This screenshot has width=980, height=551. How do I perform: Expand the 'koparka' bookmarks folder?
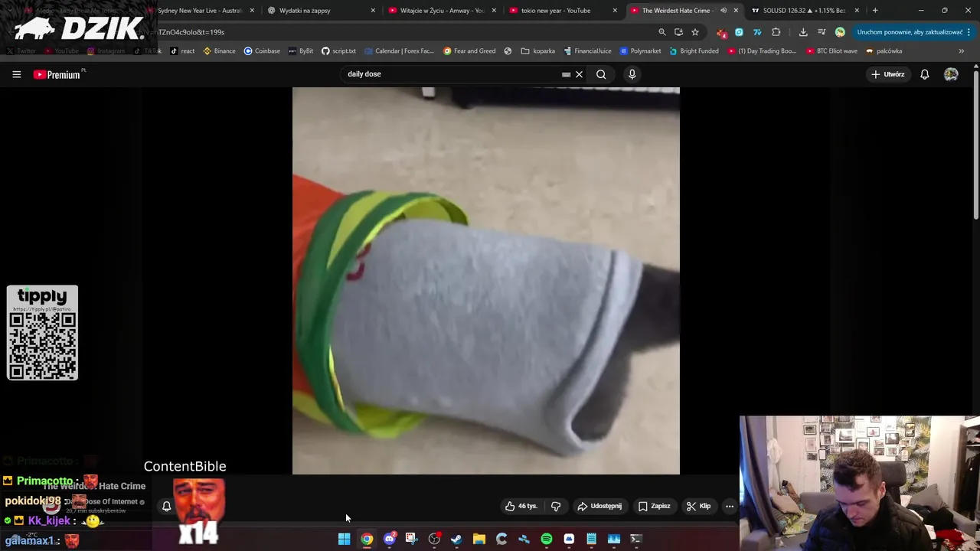click(537, 51)
